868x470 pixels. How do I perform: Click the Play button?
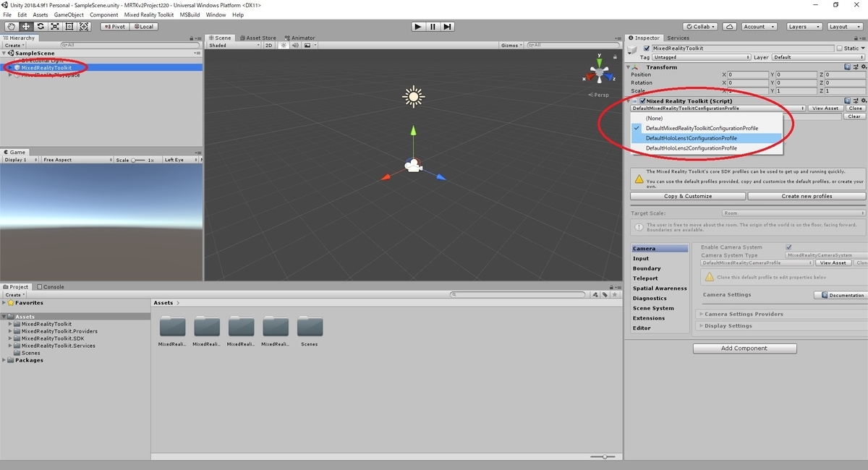click(418, 27)
